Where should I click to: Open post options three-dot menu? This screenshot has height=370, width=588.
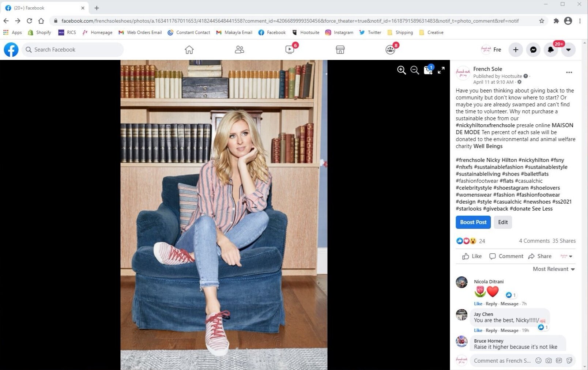point(569,72)
